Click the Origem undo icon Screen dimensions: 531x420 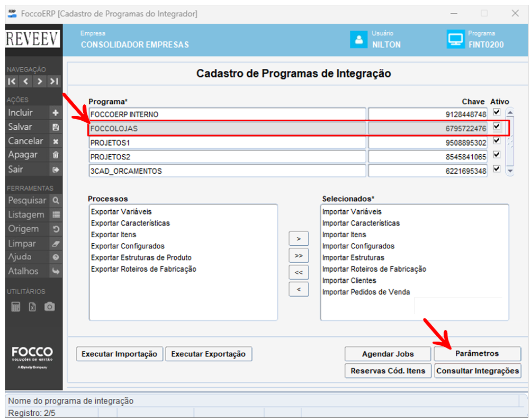pos(56,229)
